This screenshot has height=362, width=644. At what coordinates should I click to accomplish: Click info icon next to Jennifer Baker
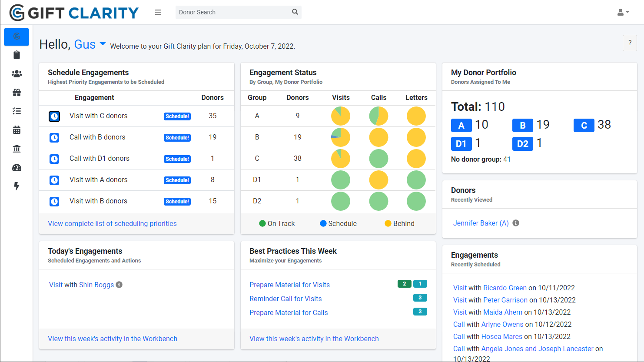tap(516, 223)
